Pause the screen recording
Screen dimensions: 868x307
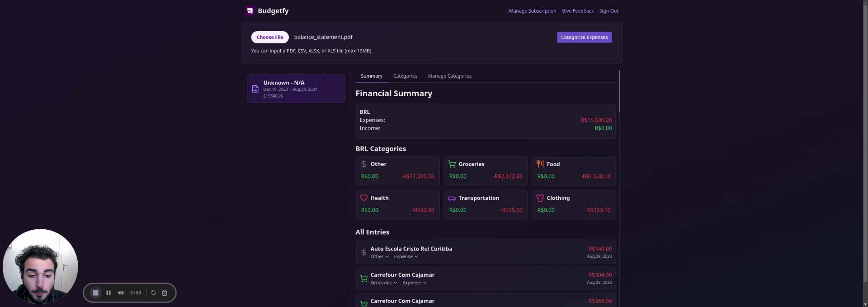coord(108,293)
